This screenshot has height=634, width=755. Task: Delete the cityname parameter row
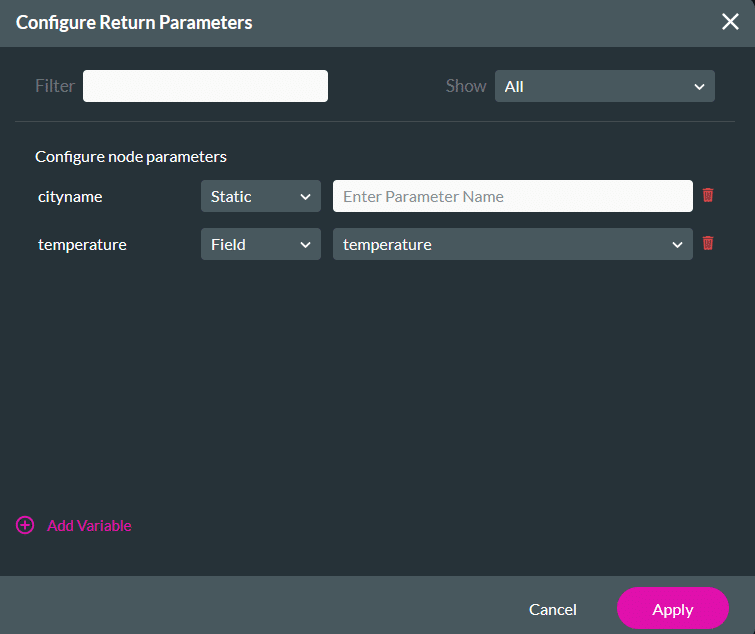coord(708,195)
